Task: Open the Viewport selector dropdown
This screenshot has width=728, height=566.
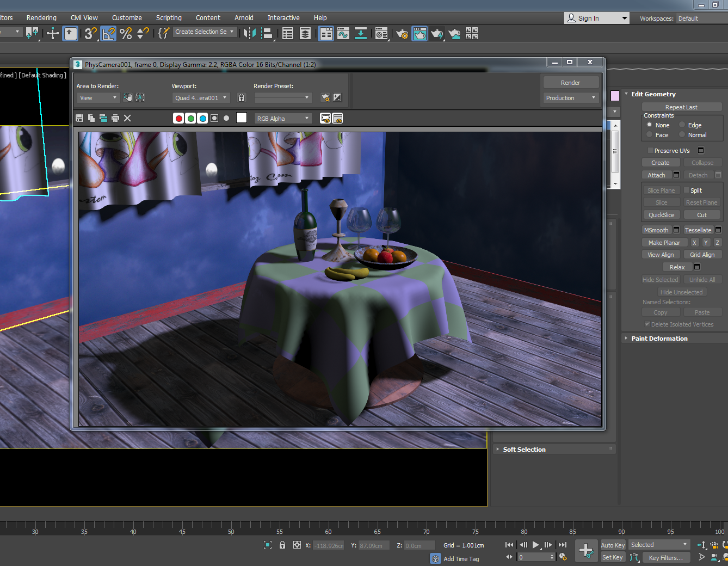Action: (201, 97)
